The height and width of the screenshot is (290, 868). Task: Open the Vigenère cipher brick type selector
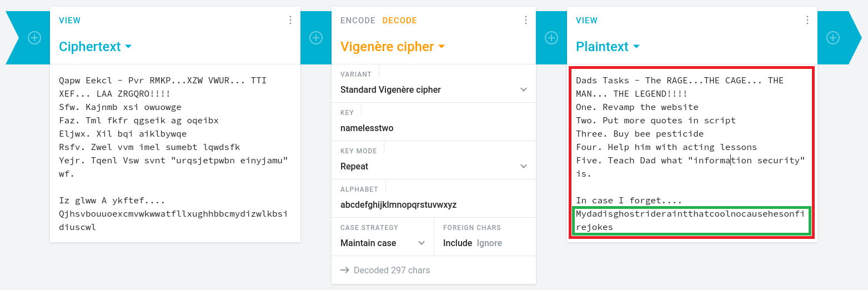pos(393,47)
